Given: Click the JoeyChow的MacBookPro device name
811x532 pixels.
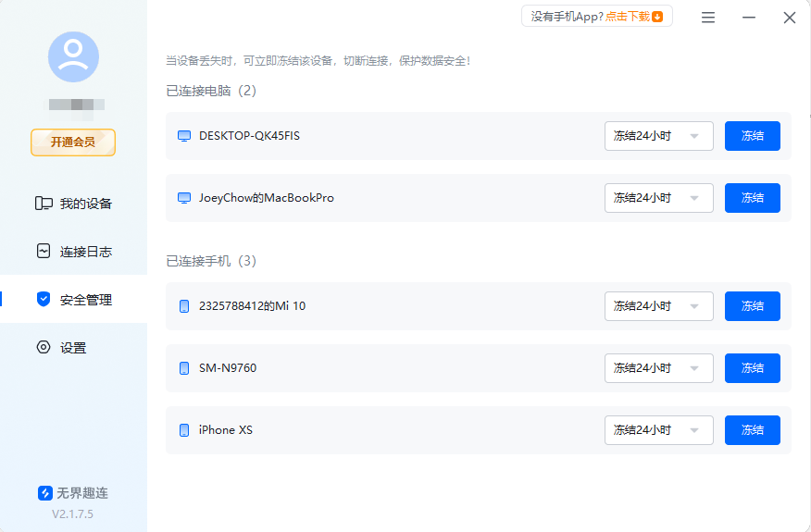Looking at the screenshot, I should coord(267,198).
